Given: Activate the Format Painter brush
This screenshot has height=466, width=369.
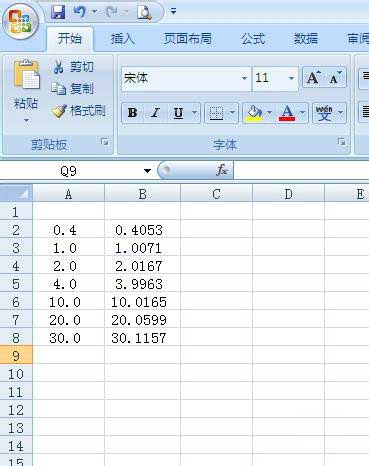Looking at the screenshot, I should pos(59,111).
